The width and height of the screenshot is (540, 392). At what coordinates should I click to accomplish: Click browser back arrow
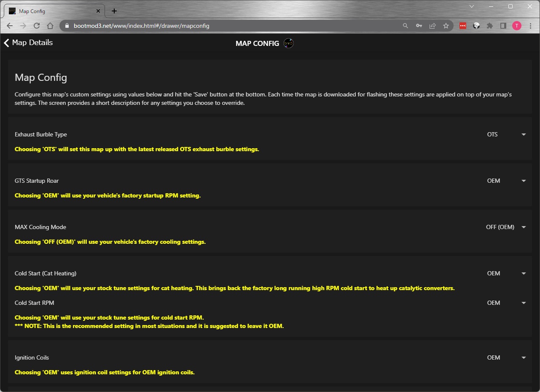pyautogui.click(x=10, y=26)
